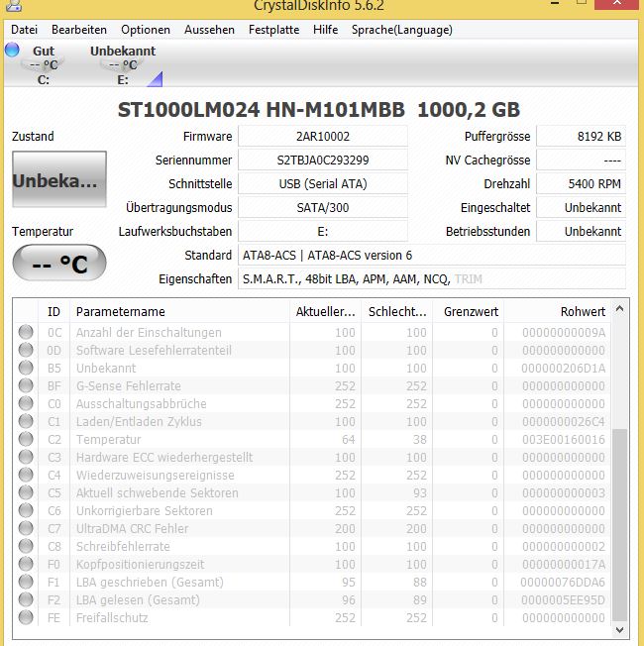
Task: Click status circle for LBA geschrieben (Gesamt)
Action: (x=26, y=582)
